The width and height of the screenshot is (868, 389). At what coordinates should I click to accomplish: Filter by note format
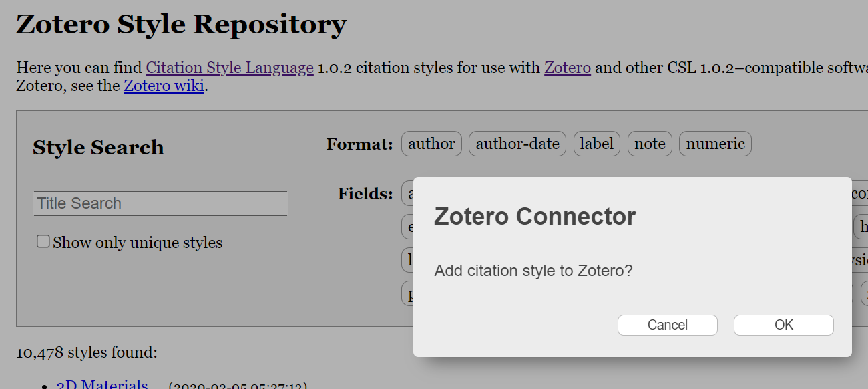pos(650,144)
